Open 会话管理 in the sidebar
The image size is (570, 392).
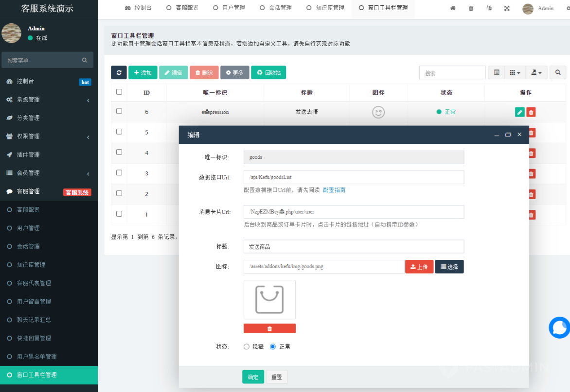click(28, 246)
